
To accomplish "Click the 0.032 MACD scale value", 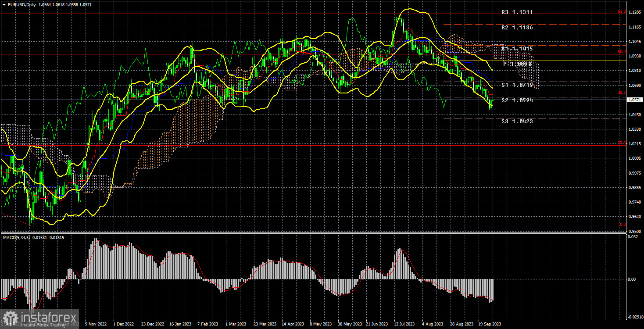I will [634, 237].
